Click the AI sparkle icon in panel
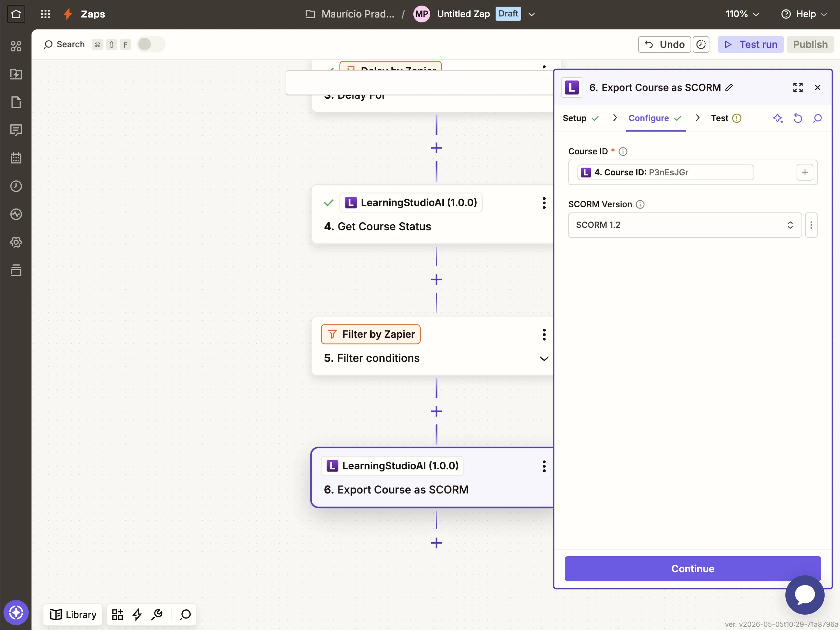Screen dimensions: 840x630 point(778,119)
